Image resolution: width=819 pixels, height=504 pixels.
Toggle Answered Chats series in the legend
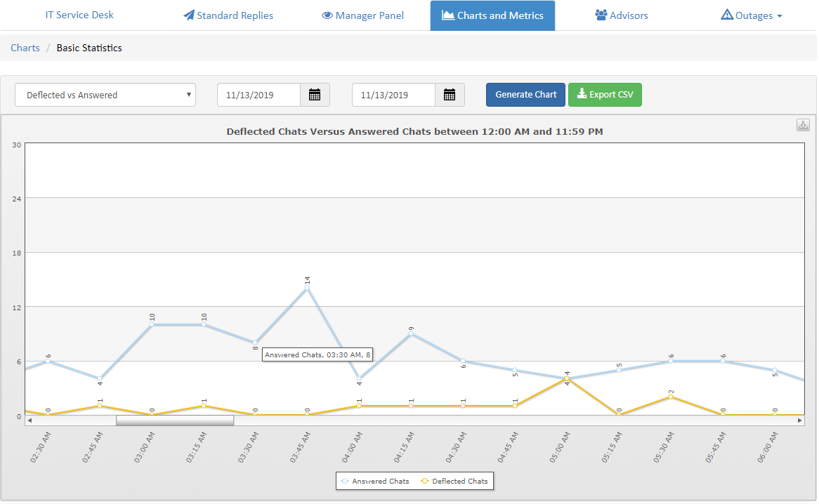(x=375, y=481)
